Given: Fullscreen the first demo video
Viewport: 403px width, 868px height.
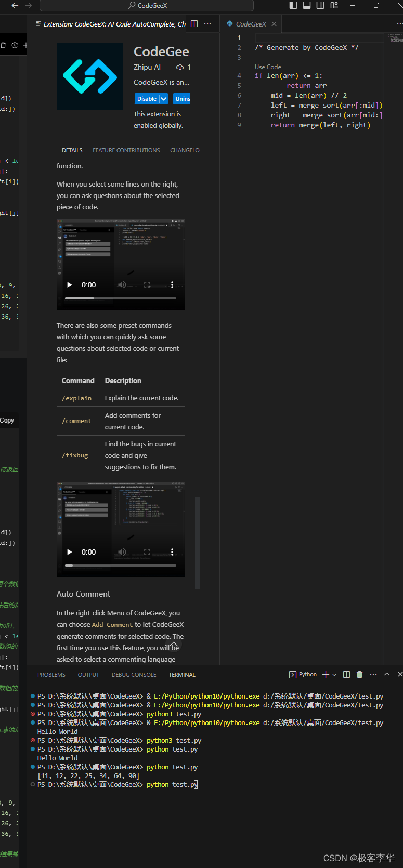Looking at the screenshot, I should 147,285.
